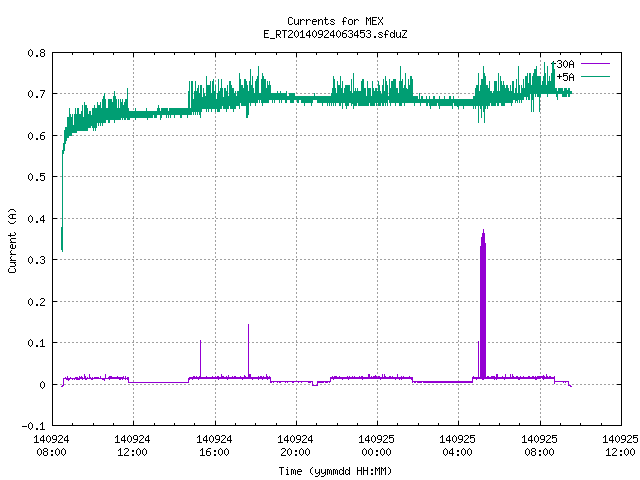Click the y-axis tick label 0.1
Screen dimensions: 640x480
(36, 343)
